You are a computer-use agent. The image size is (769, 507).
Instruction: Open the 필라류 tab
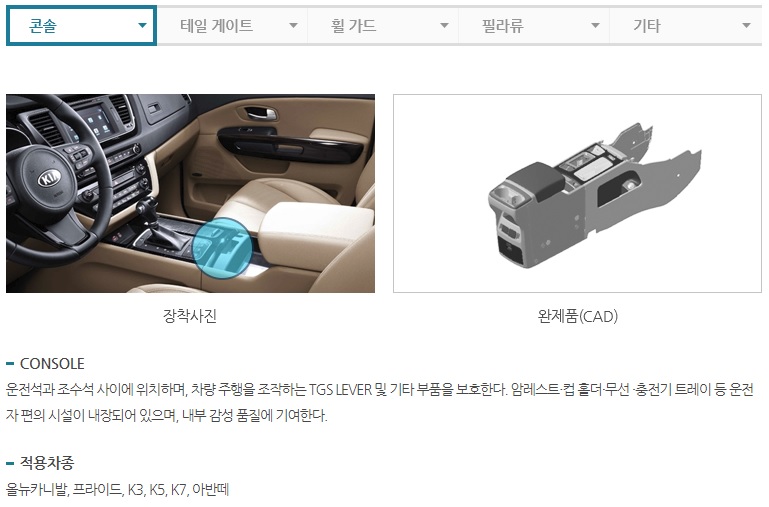(534, 25)
